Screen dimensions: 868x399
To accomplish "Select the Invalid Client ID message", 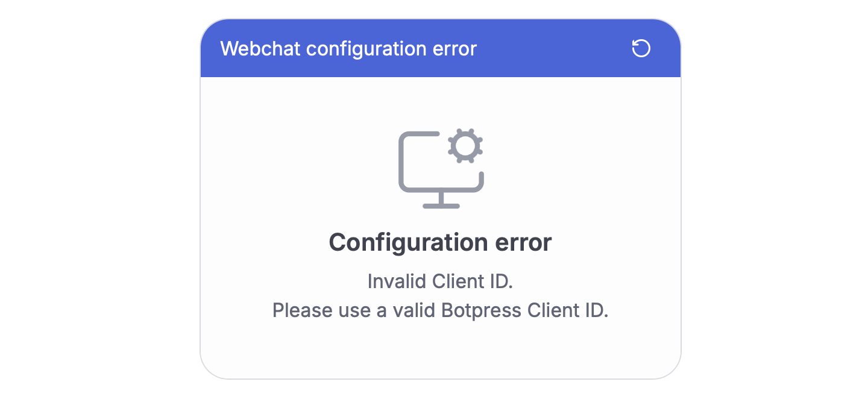I will point(439,281).
